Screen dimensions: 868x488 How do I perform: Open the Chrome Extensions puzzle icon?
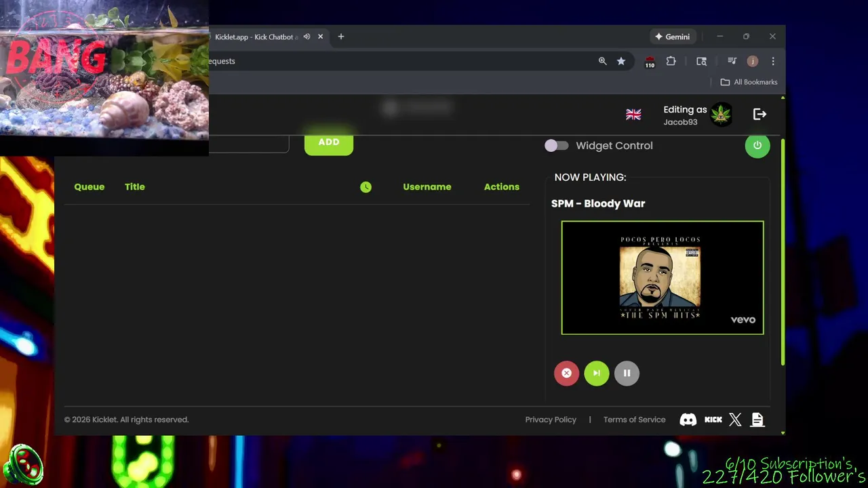point(671,61)
